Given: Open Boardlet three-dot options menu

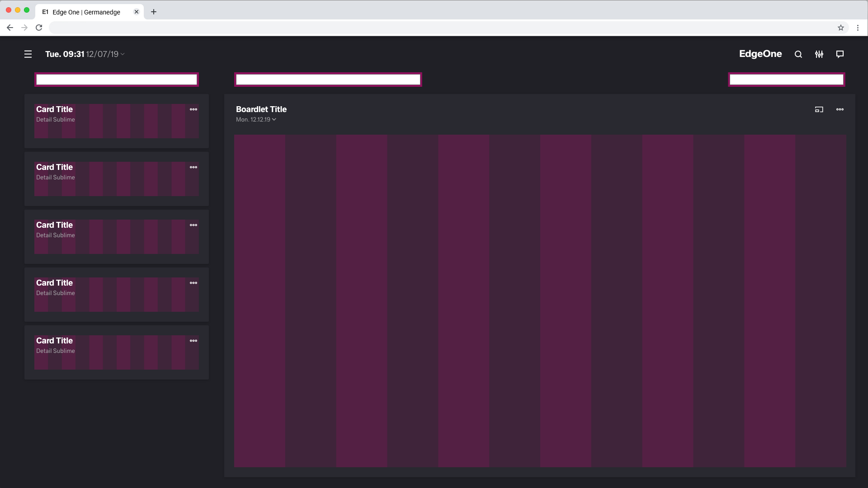Looking at the screenshot, I should coord(840,109).
